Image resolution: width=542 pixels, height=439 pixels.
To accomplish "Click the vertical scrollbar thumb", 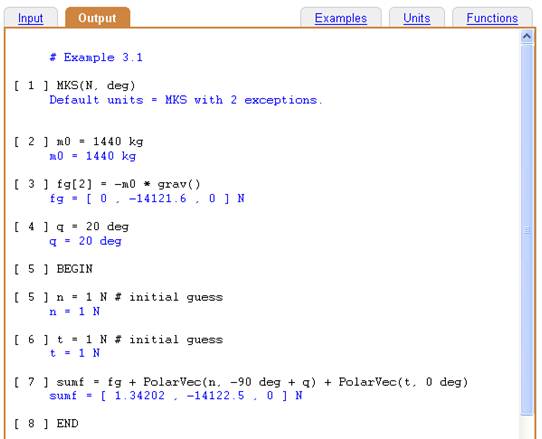I will coord(526,230).
